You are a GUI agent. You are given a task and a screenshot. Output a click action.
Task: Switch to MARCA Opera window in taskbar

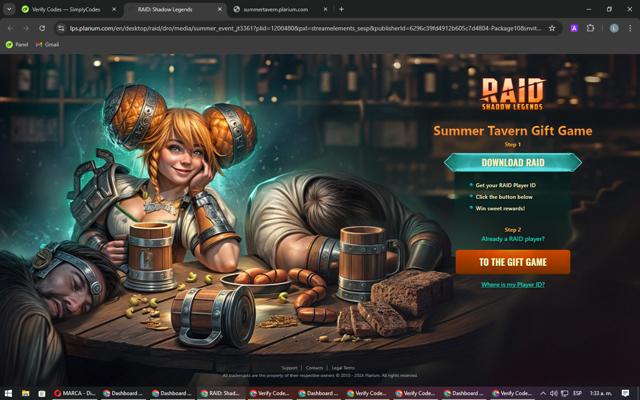(x=74, y=393)
